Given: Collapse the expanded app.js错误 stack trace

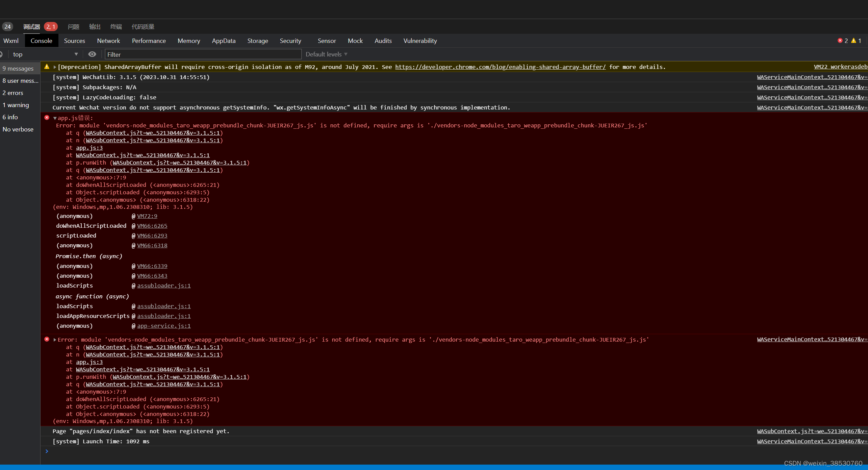Looking at the screenshot, I should [55, 118].
